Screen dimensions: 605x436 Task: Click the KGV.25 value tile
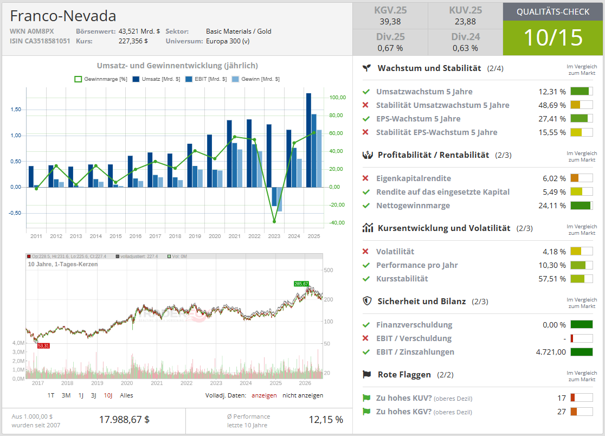pyautogui.click(x=390, y=16)
